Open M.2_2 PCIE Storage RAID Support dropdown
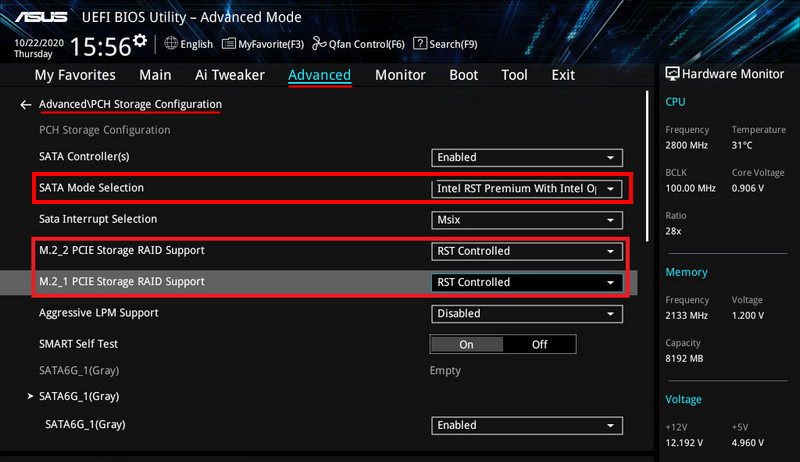Screen dimensions: 800x462 pyautogui.click(x=527, y=251)
